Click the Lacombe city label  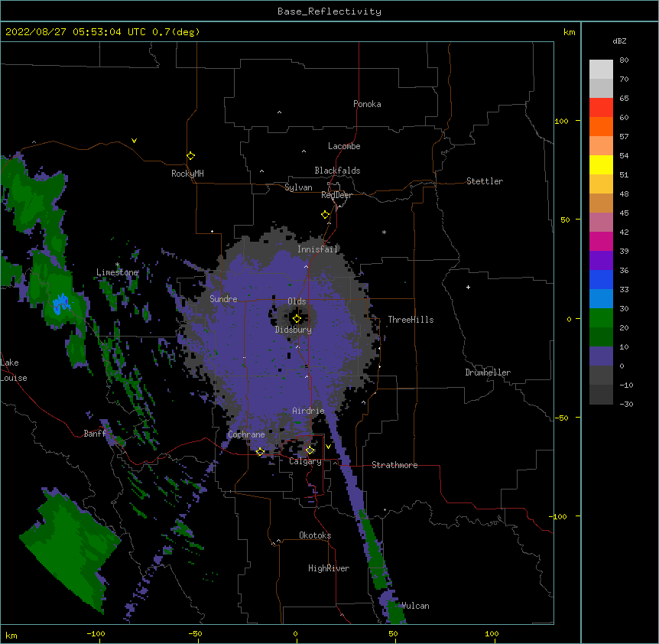[x=344, y=146]
